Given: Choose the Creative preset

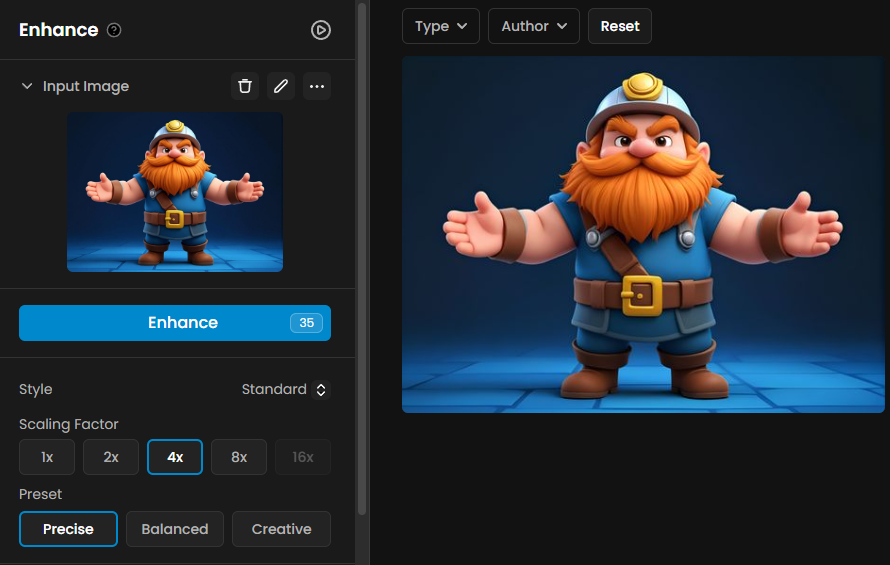Looking at the screenshot, I should pyautogui.click(x=281, y=529).
